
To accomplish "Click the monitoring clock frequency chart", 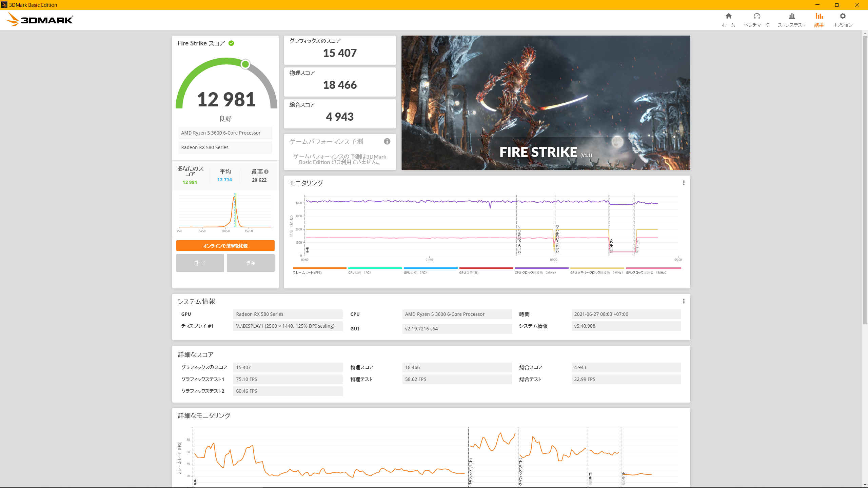I will (491, 226).
